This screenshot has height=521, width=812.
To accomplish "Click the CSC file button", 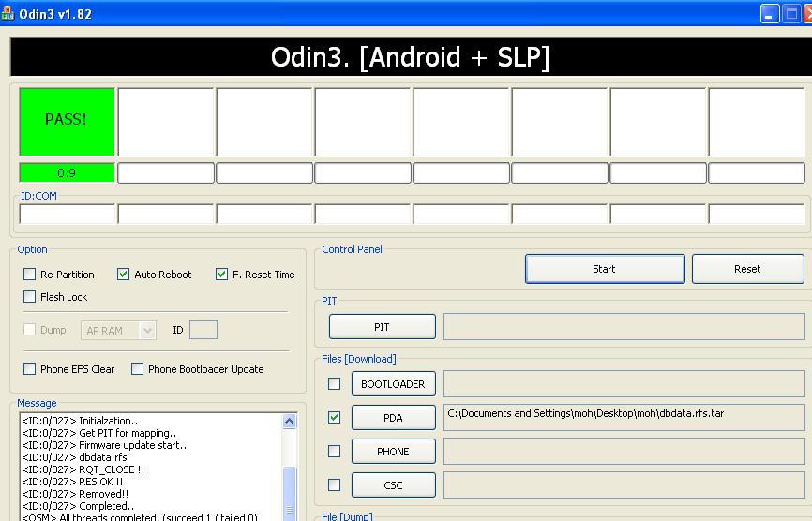I will point(394,484).
